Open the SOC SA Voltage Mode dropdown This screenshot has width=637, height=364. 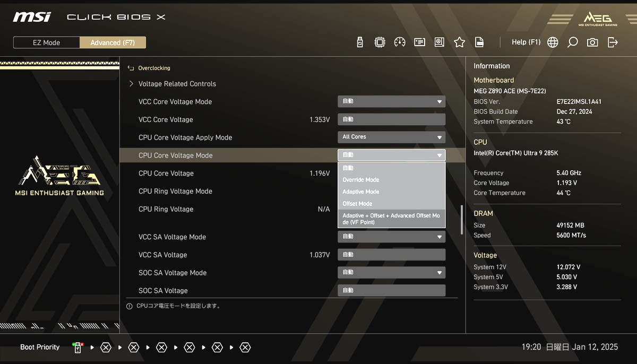pos(392,273)
